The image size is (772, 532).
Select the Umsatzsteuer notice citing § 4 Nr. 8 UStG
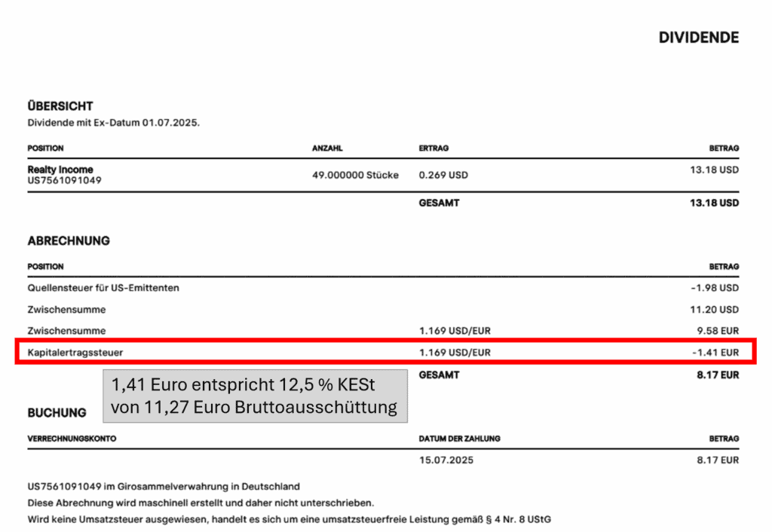tap(289, 519)
